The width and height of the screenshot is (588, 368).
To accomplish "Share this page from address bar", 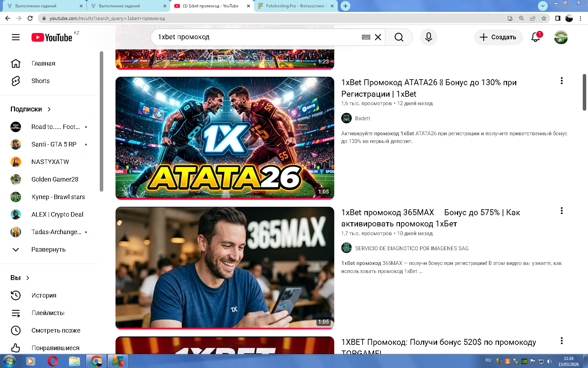I will 533,18.
